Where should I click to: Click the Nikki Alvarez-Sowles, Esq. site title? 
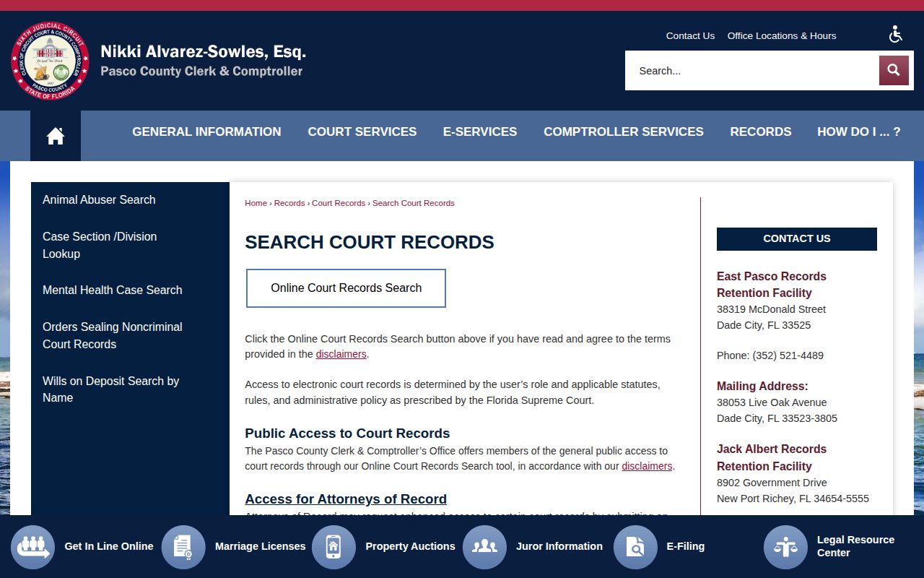coord(204,52)
